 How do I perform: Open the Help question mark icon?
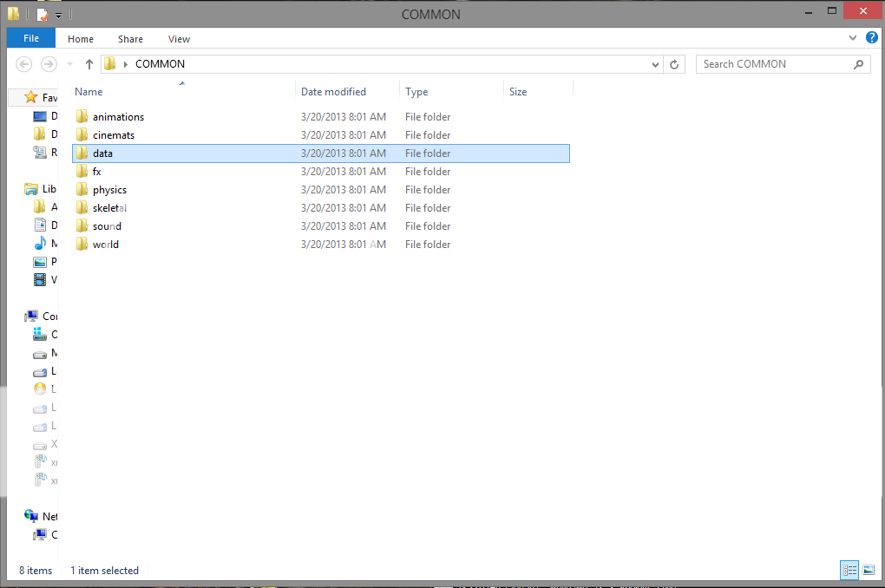(871, 38)
